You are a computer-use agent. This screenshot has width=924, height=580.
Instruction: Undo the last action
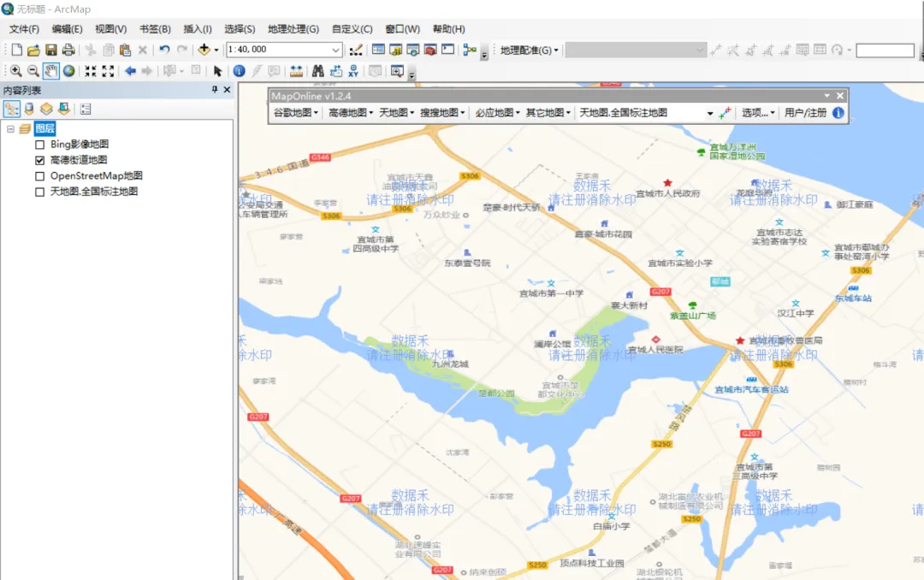pyautogui.click(x=164, y=50)
